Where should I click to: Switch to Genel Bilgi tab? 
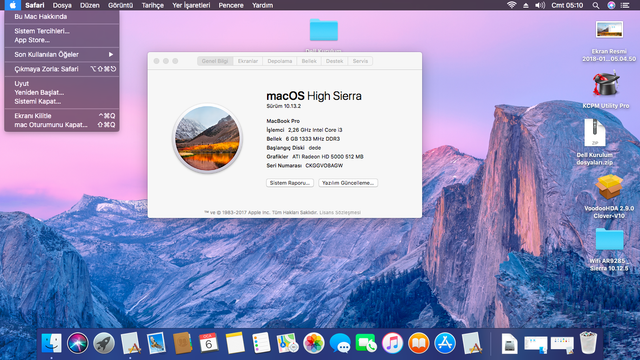pos(215,61)
